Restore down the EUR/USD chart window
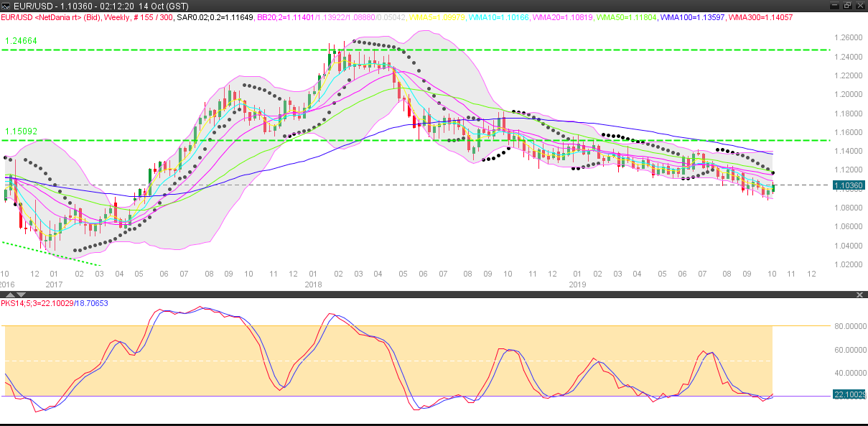 click(x=847, y=5)
